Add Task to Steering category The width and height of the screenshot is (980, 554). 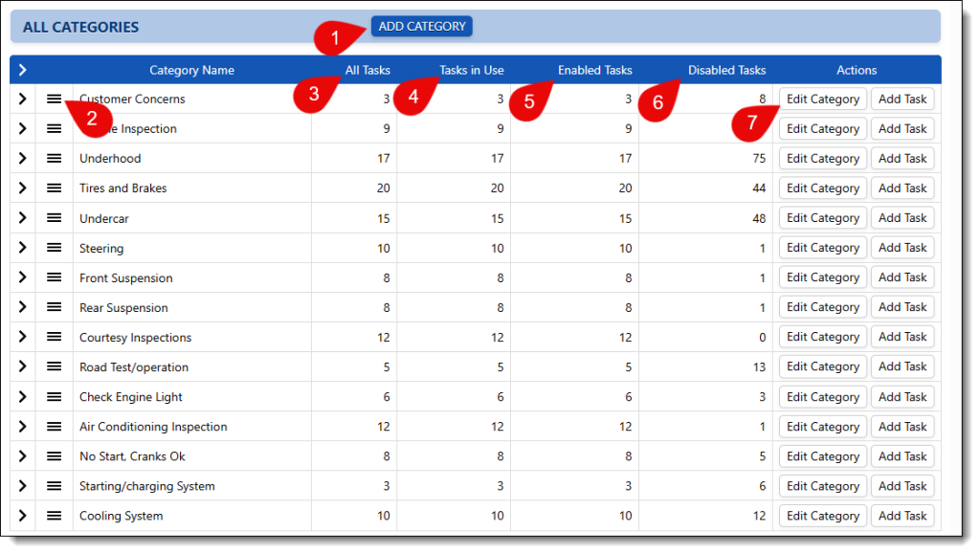tap(902, 248)
